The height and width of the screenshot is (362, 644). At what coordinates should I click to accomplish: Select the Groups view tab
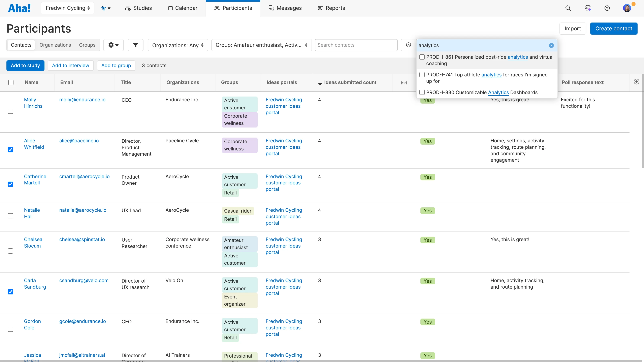(87, 45)
